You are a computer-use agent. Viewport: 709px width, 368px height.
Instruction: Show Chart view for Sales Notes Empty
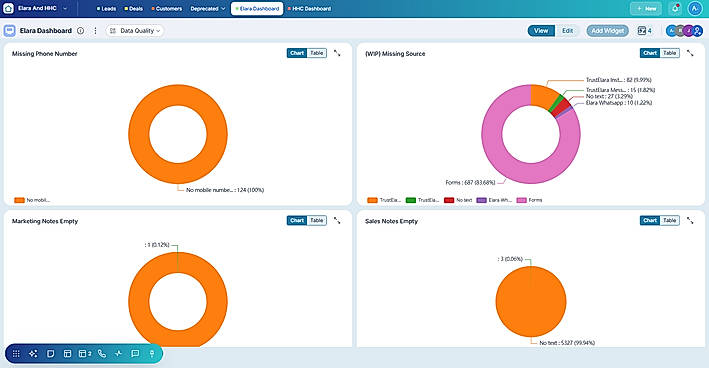coord(650,220)
